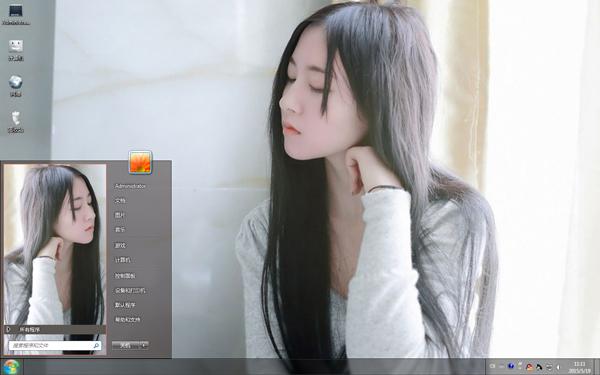This screenshot has width=600, height=375.
Task: Open 控制面板 (Control Panel) from Start menu
Action: pos(125,276)
